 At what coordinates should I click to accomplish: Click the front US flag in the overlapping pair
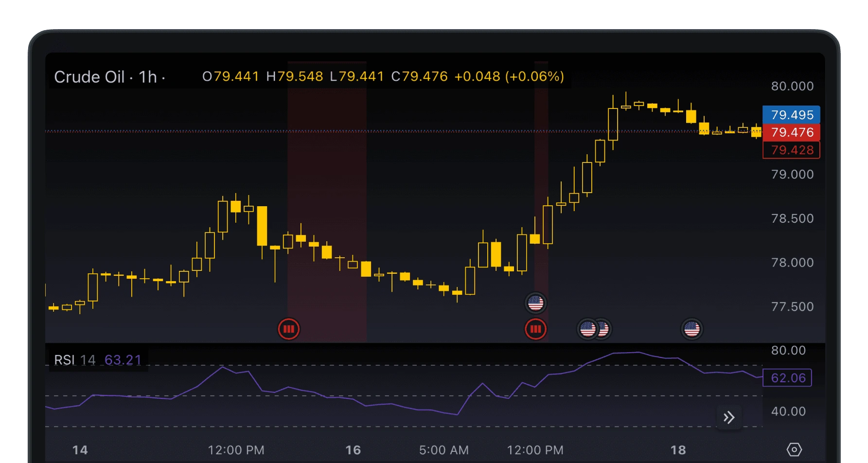pos(587,329)
